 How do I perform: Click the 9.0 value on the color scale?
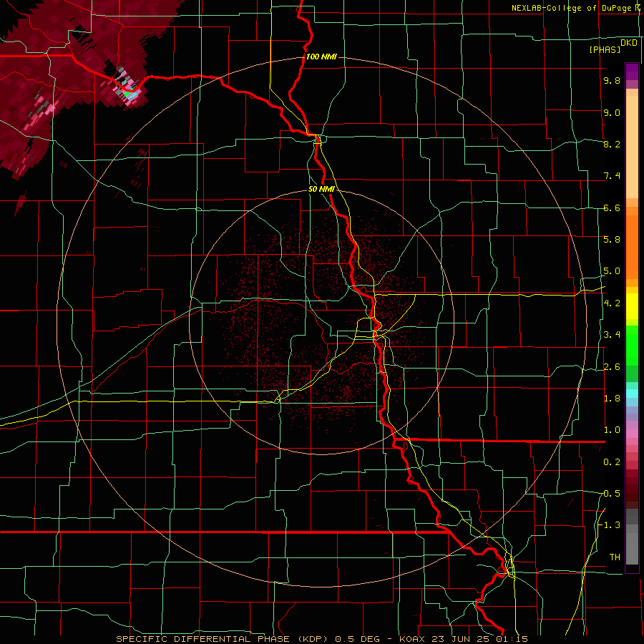[x=612, y=112]
